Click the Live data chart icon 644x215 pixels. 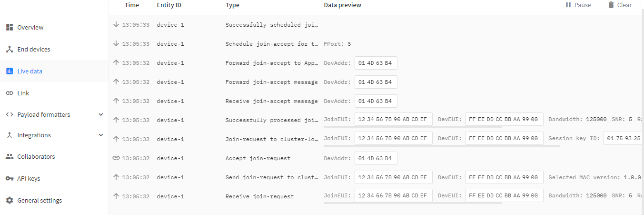[9, 72]
